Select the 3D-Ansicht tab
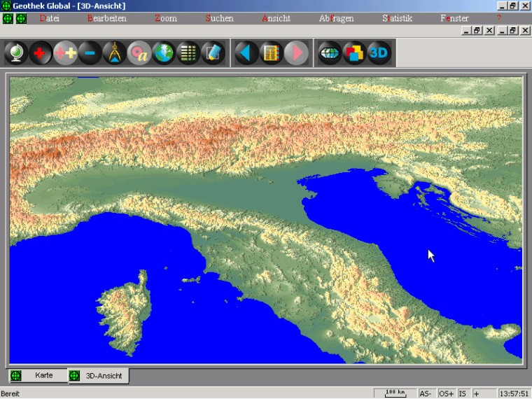Screen dimensions: 532x399 (103, 376)
